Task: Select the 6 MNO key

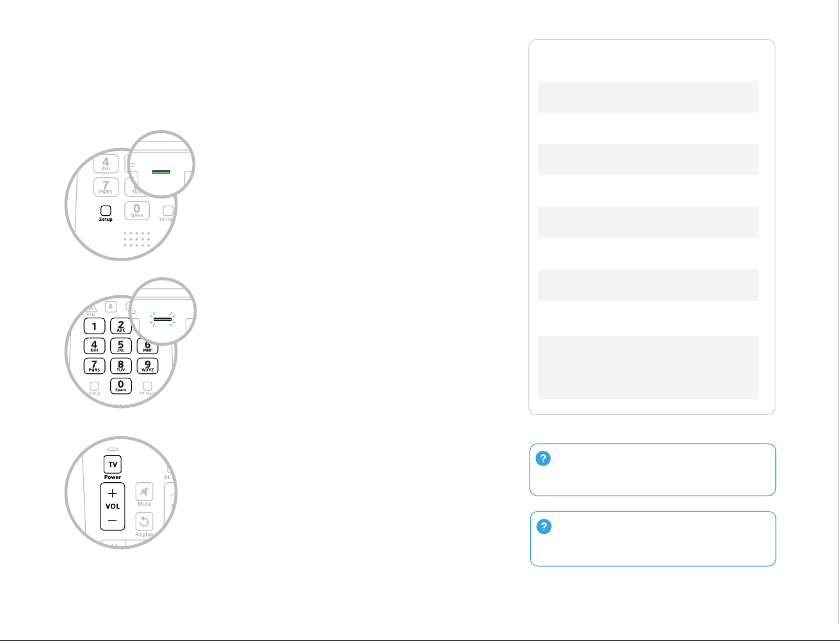Action: point(147,346)
